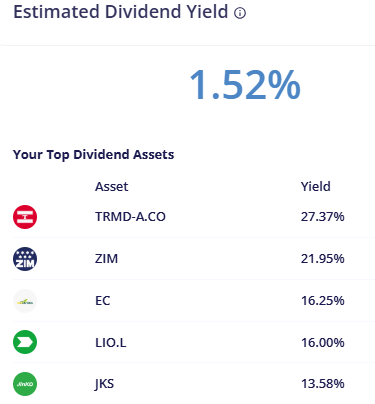Open the ZIM asset name
The width and height of the screenshot is (375, 404).
tap(106, 259)
